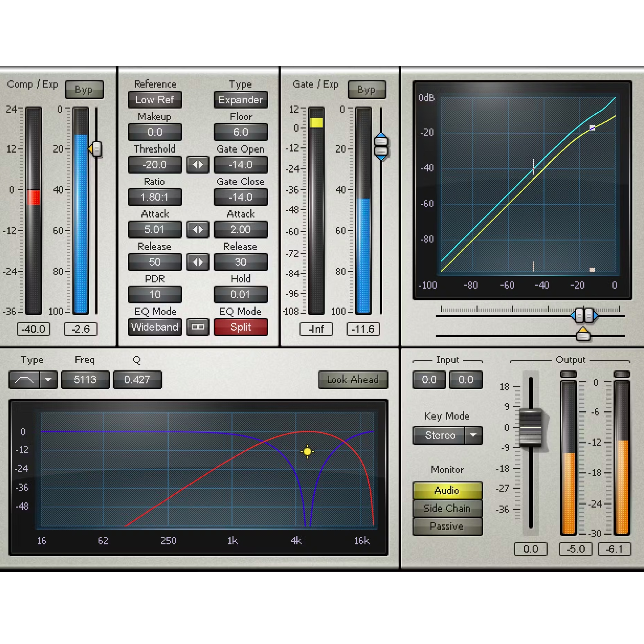Click the Attack link arrows icon
644x644 pixels.
(198, 229)
